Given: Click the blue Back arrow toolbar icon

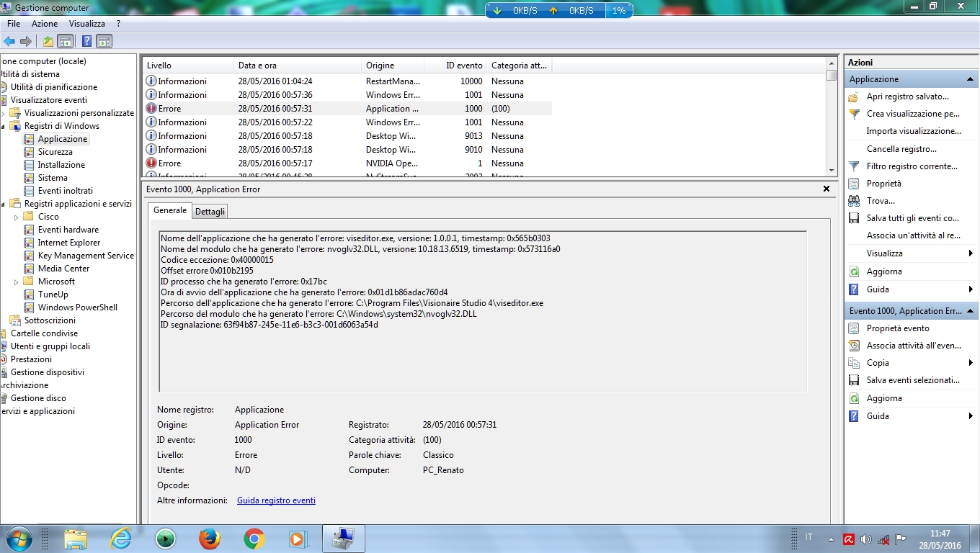Looking at the screenshot, I should (x=9, y=41).
